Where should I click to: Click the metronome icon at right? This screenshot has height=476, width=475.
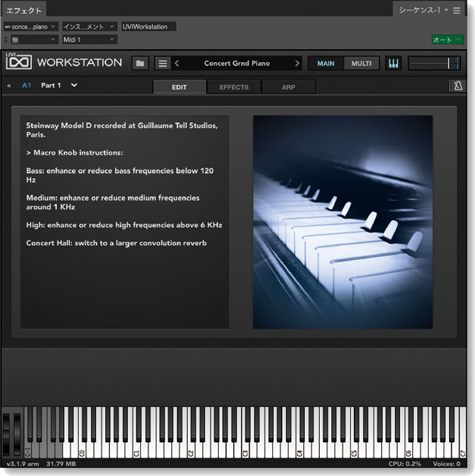(458, 86)
